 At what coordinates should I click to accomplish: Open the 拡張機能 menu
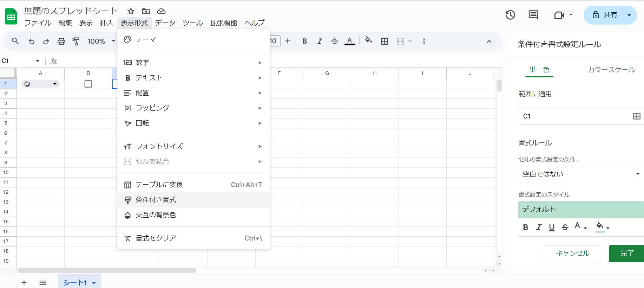224,23
